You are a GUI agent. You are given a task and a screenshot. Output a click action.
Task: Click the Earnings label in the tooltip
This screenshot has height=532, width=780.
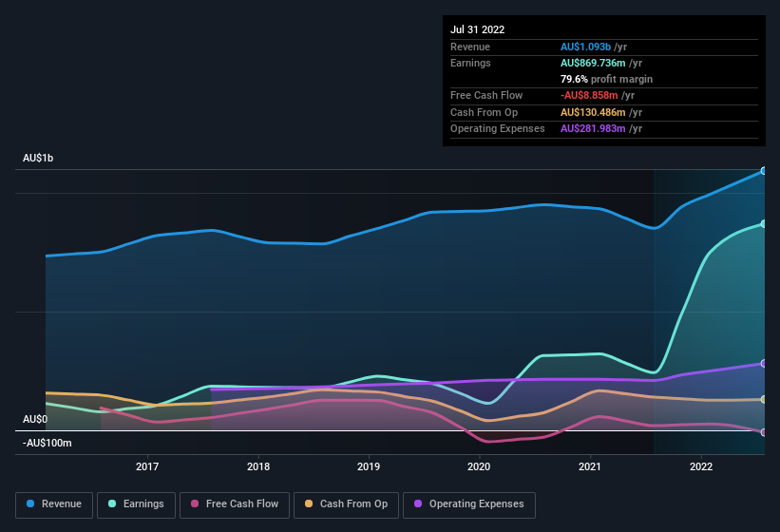click(x=470, y=63)
